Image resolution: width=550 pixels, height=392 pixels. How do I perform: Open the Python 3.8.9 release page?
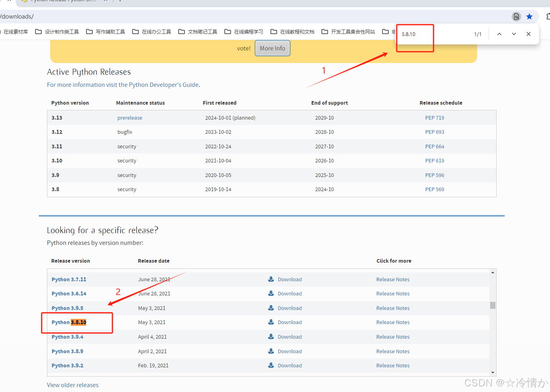[67, 352]
